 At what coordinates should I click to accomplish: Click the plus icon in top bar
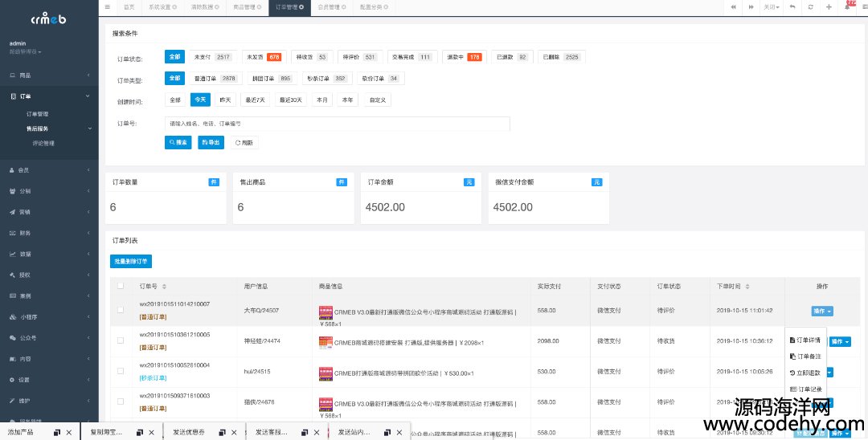[x=829, y=6]
